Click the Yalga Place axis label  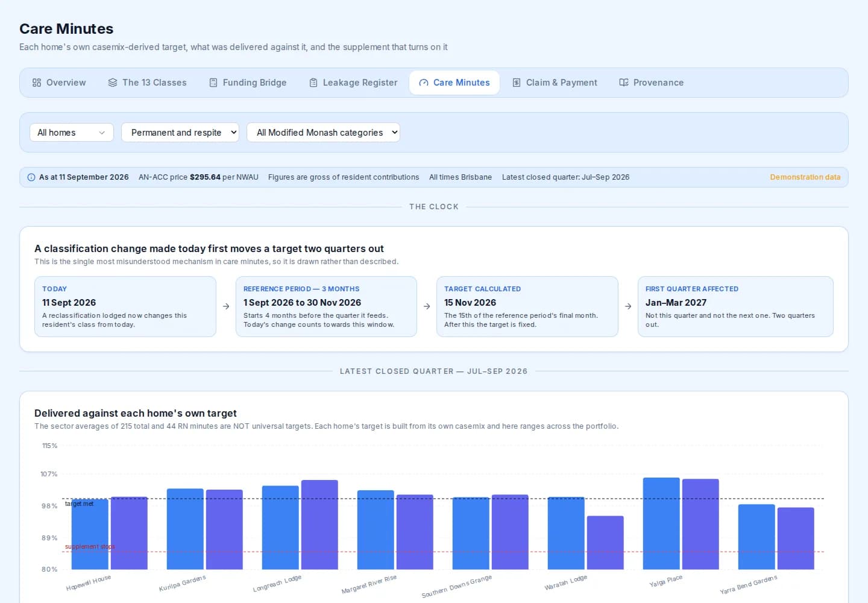pyautogui.click(x=665, y=581)
